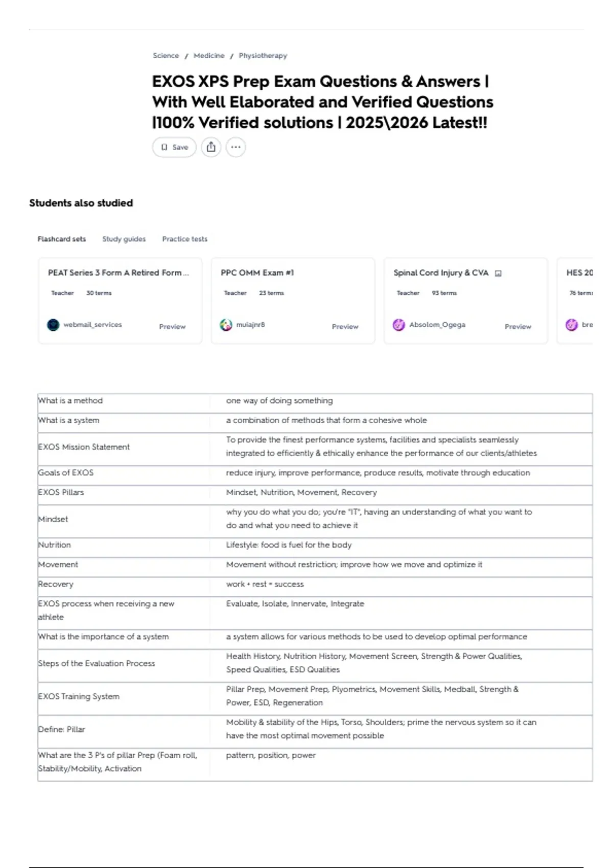Select the Flashcard sets tab
This screenshot has width=613, height=868.
tap(62, 239)
